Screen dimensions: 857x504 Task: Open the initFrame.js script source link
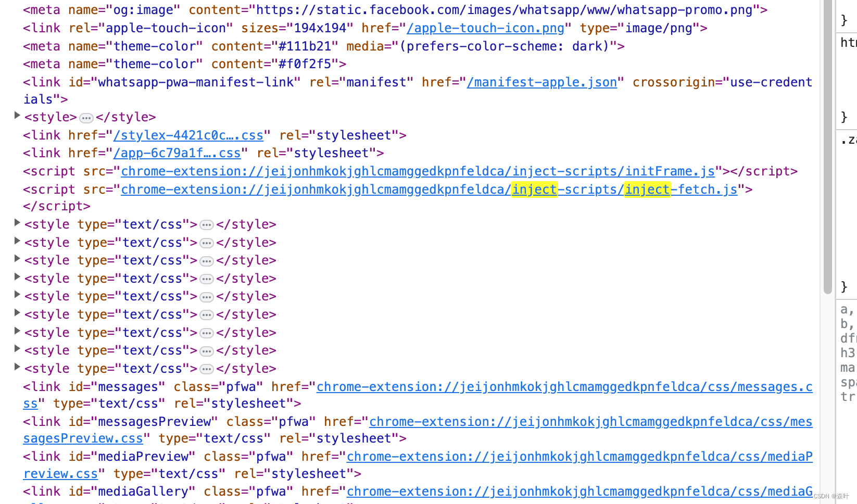tap(418, 171)
